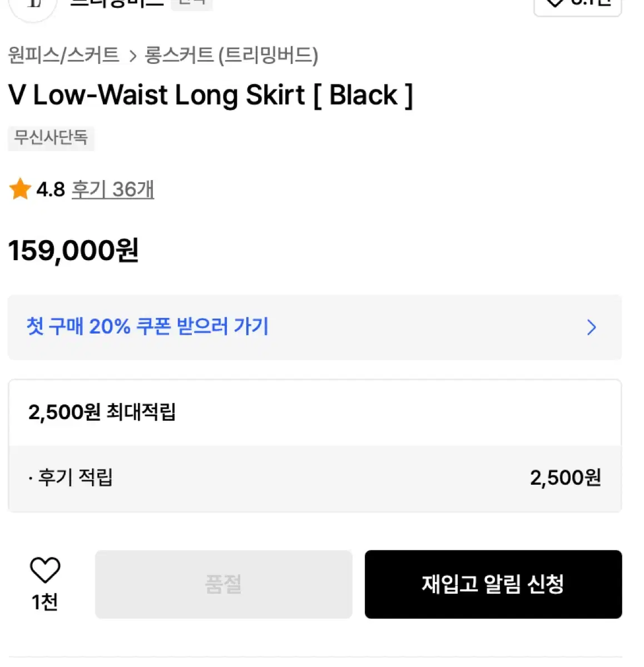Screen dimensions: 644x667
Task: Open the brand name next to the logo
Action: pos(117,3)
